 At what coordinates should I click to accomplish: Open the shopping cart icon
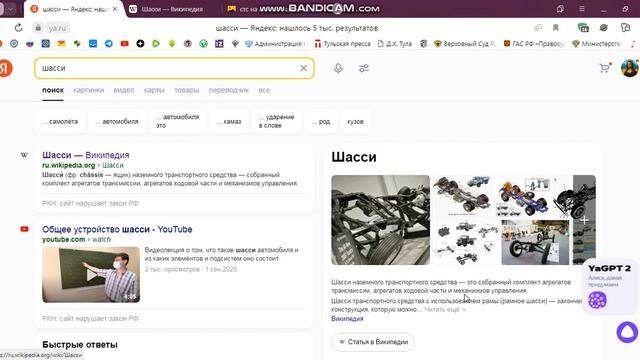pyautogui.click(x=604, y=68)
